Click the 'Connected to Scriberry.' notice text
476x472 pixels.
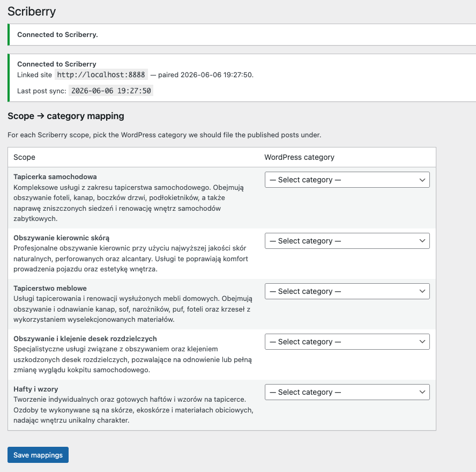point(57,35)
